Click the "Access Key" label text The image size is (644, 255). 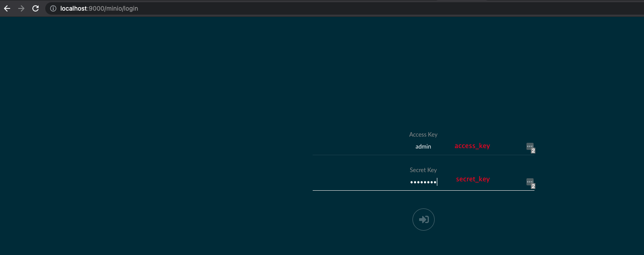tap(423, 134)
